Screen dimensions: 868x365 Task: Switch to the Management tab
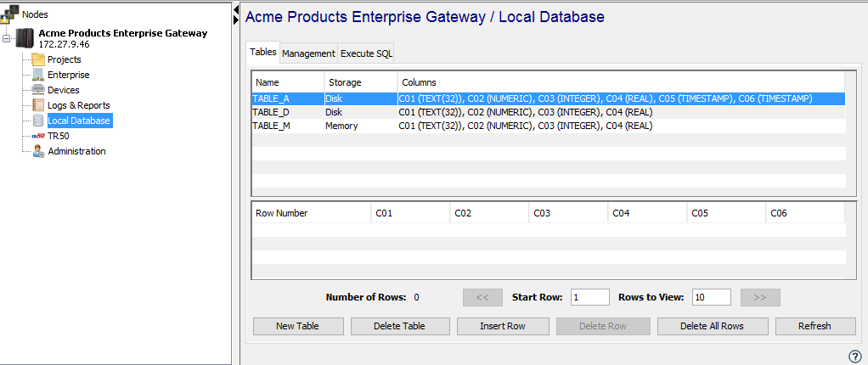(x=308, y=53)
